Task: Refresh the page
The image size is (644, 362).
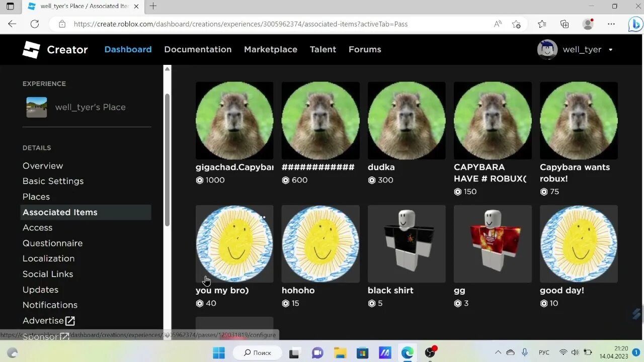Action: (35, 24)
